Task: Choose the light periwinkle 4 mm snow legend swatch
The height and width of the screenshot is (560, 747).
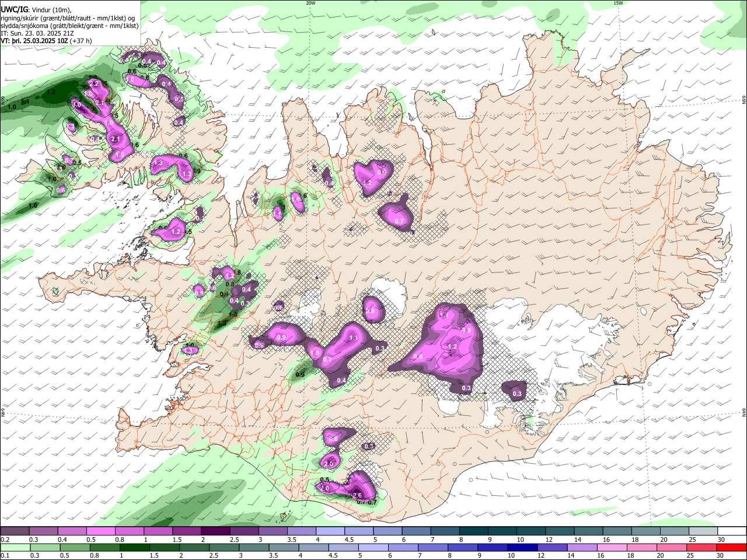Action: coord(330,531)
